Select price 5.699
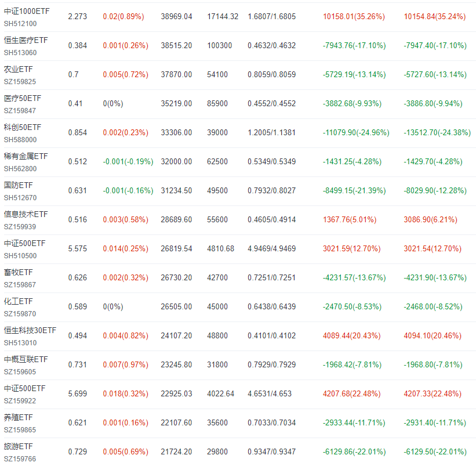Image resolution: width=476 pixels, height=466 pixels. (78, 393)
